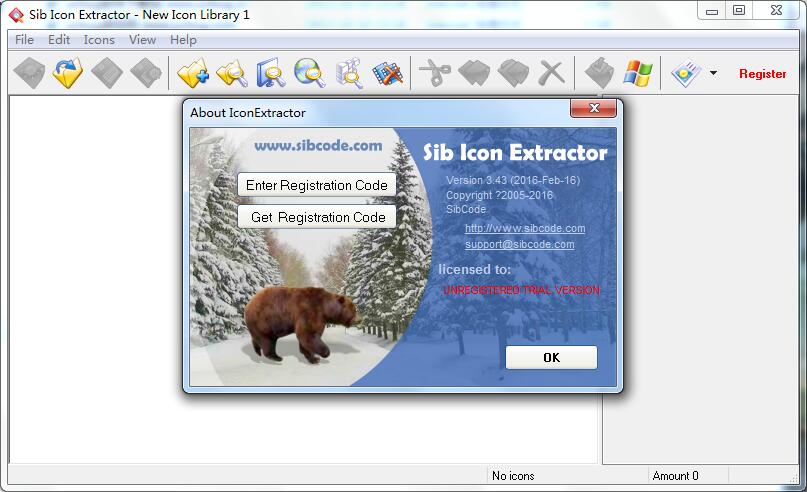
Task: Click the red Register link in toolbar
Action: pos(762,74)
